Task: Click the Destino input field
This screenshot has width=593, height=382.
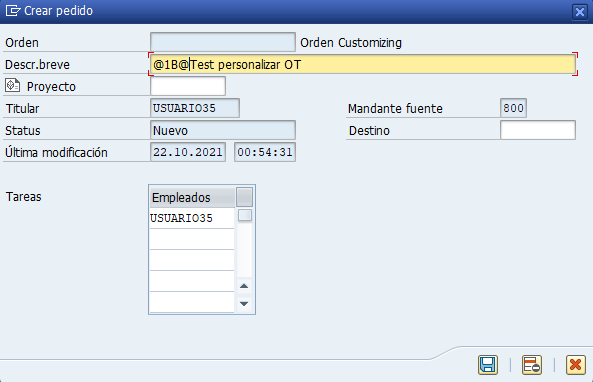Action: pyautogui.click(x=538, y=130)
